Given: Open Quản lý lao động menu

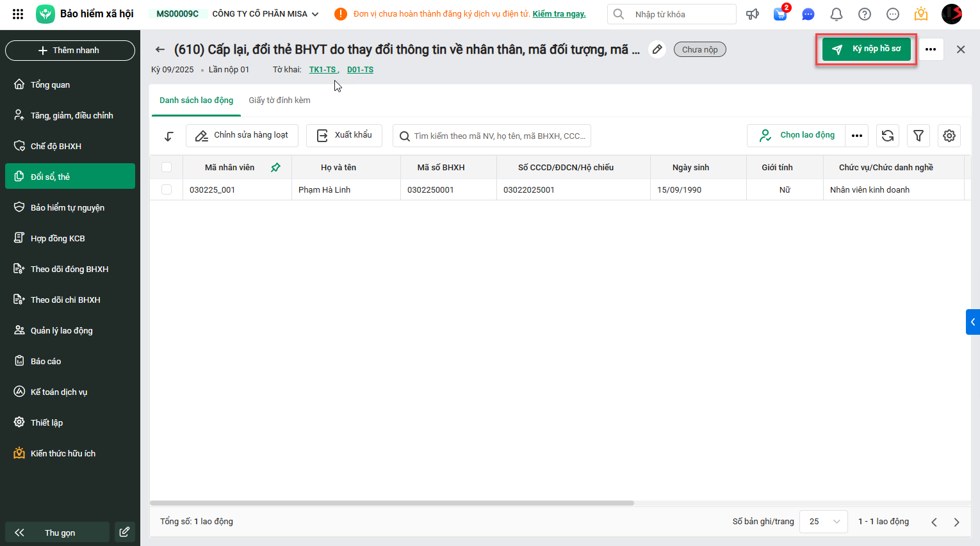Looking at the screenshot, I should click(x=70, y=330).
